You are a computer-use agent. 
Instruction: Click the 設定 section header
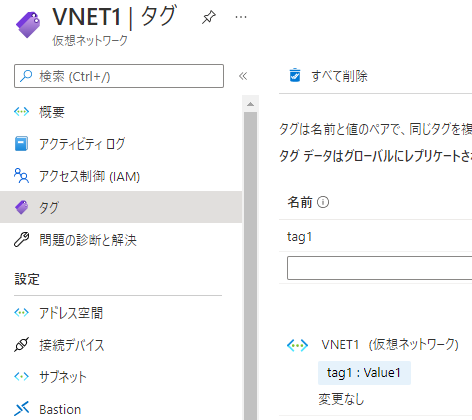(x=27, y=279)
